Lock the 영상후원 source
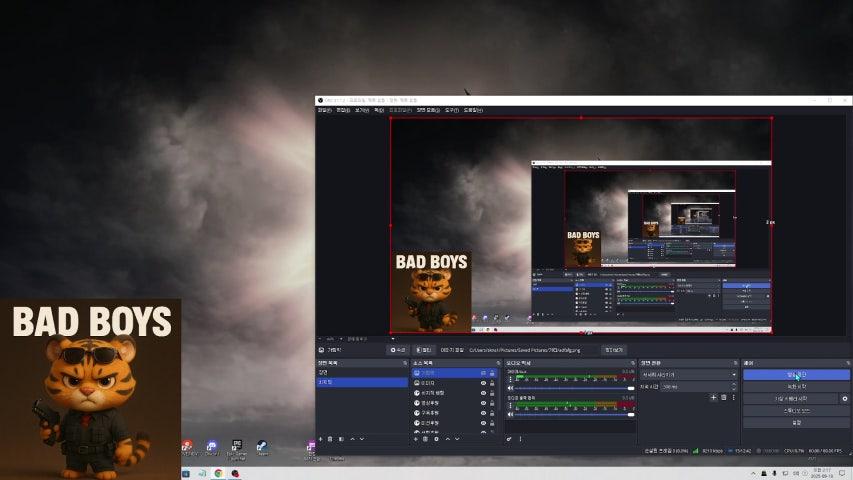Image resolution: width=853 pixels, height=480 pixels. tap(492, 403)
